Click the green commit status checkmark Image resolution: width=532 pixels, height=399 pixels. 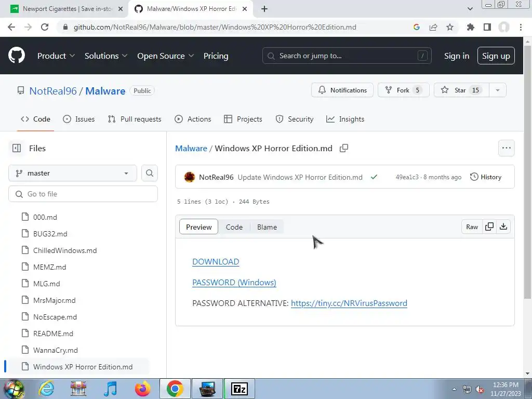click(374, 177)
